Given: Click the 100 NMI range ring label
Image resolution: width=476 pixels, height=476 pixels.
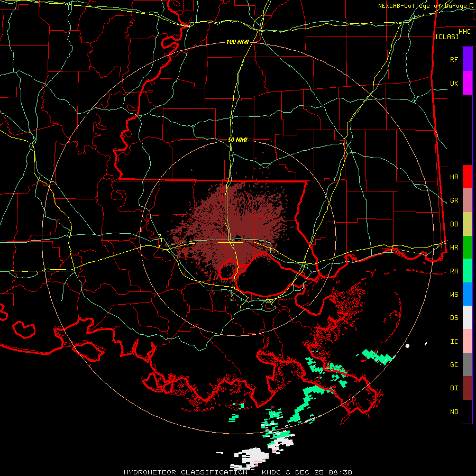Looking at the screenshot, I should (237, 42).
